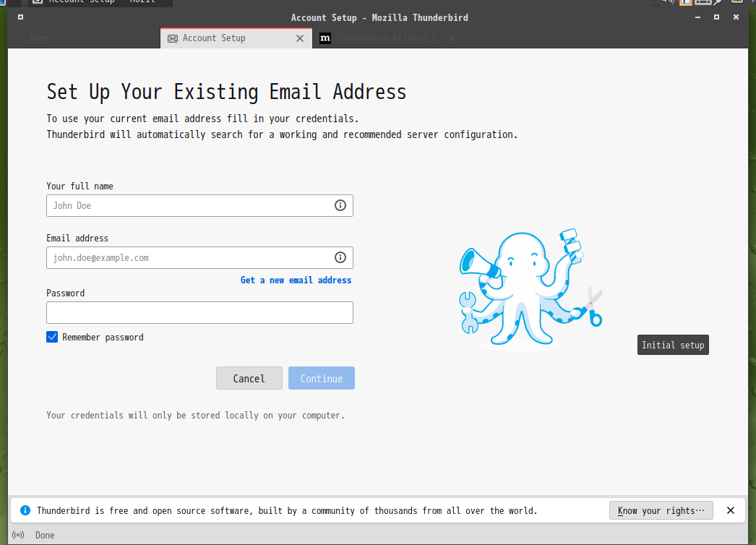Click the "Password" field label

pyautogui.click(x=66, y=293)
